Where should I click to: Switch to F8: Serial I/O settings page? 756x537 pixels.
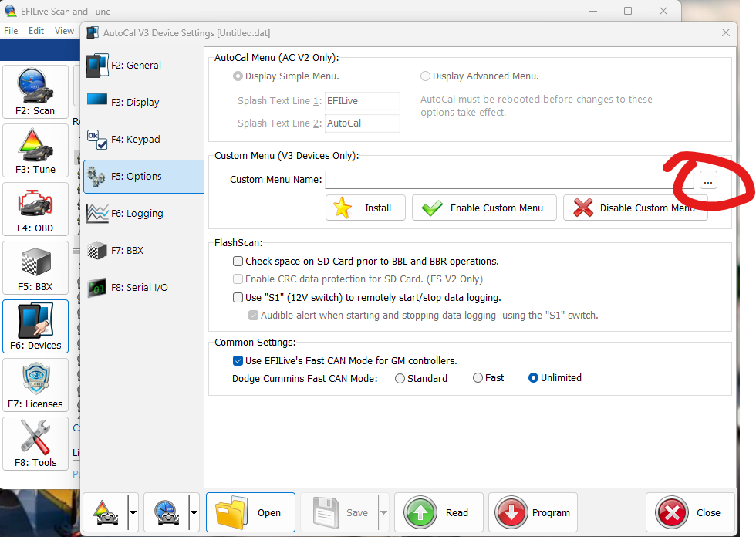(143, 288)
